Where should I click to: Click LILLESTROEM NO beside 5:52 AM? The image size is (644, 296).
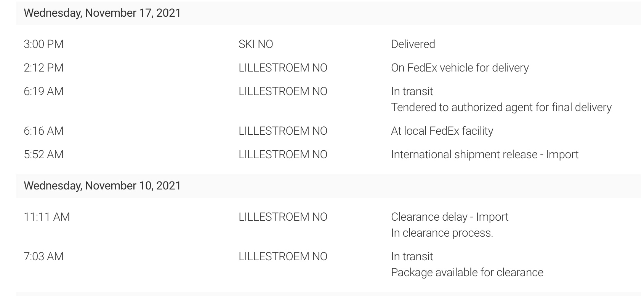283,154
